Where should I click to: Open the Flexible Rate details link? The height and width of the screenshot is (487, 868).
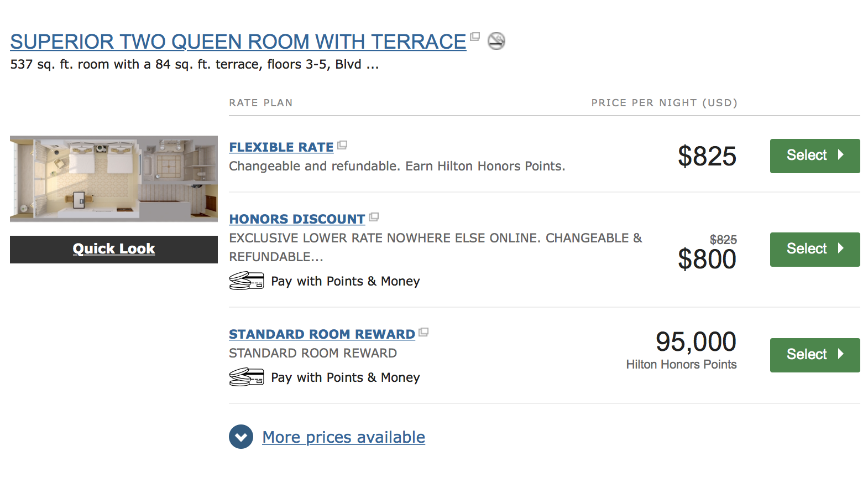pos(281,147)
